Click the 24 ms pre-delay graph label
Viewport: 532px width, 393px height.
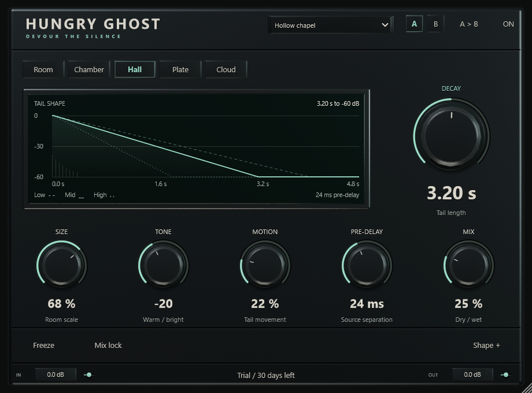tap(337, 195)
